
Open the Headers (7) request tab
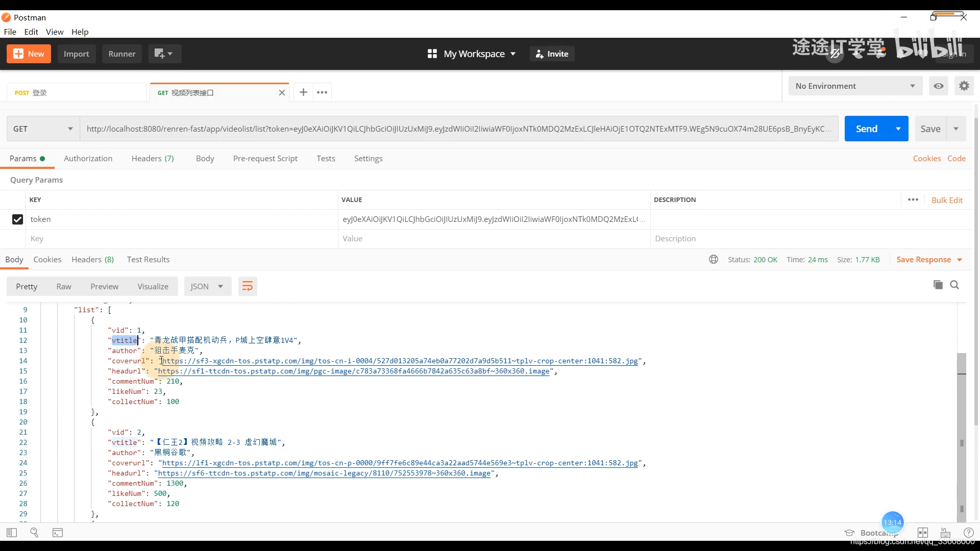pyautogui.click(x=153, y=159)
